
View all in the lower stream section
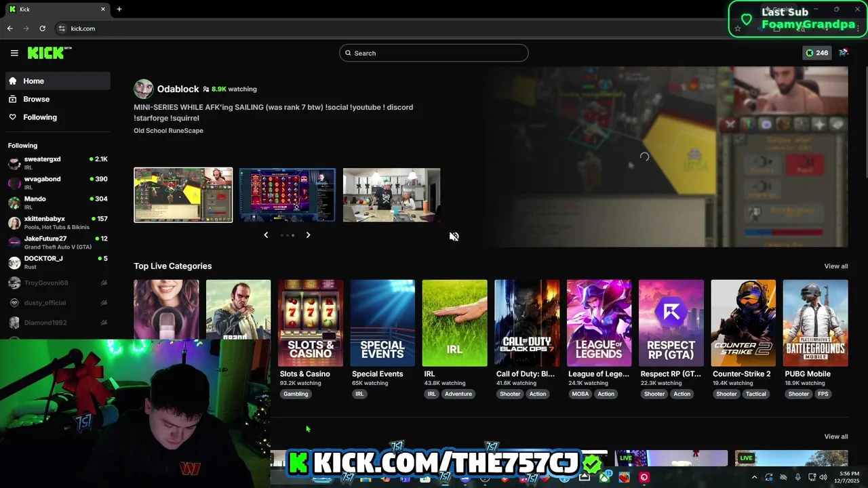tap(835, 436)
